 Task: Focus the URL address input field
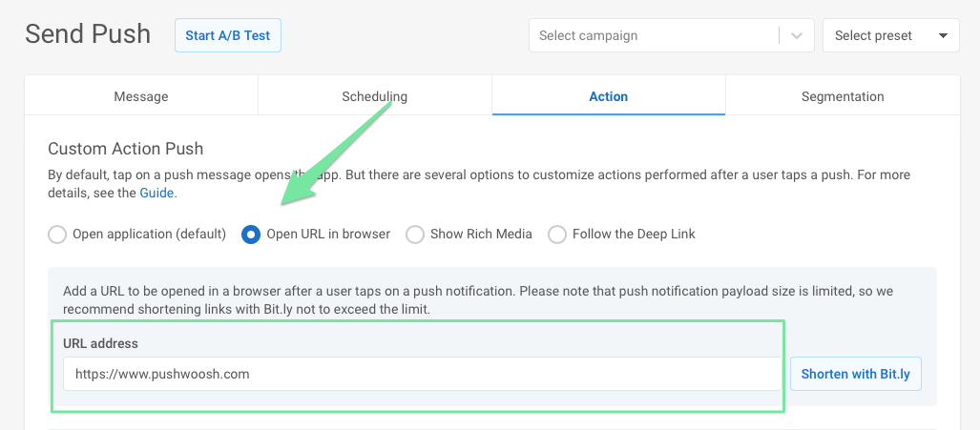[422, 374]
